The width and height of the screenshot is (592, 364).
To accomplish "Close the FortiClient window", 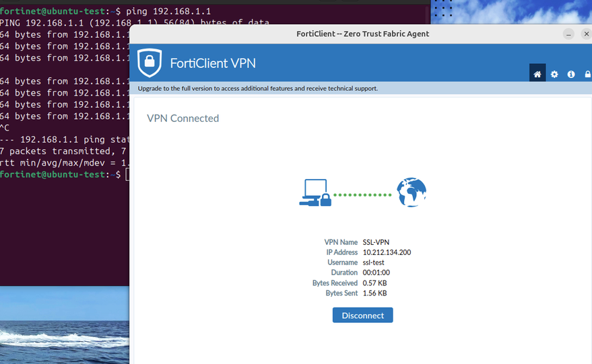I will point(586,34).
